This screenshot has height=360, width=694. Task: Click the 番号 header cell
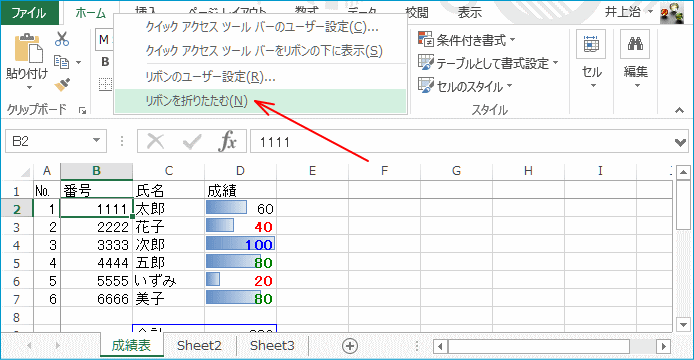coord(96,191)
